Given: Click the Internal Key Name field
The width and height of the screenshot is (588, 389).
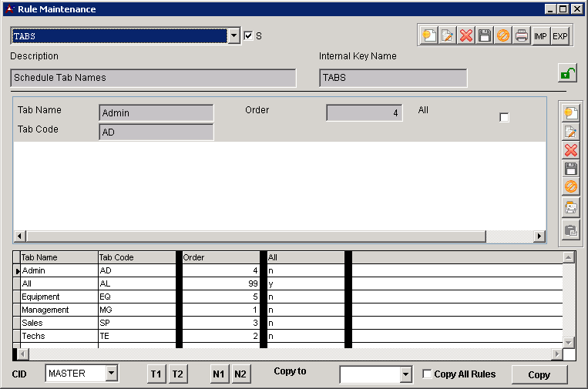Looking at the screenshot, I should [393, 78].
